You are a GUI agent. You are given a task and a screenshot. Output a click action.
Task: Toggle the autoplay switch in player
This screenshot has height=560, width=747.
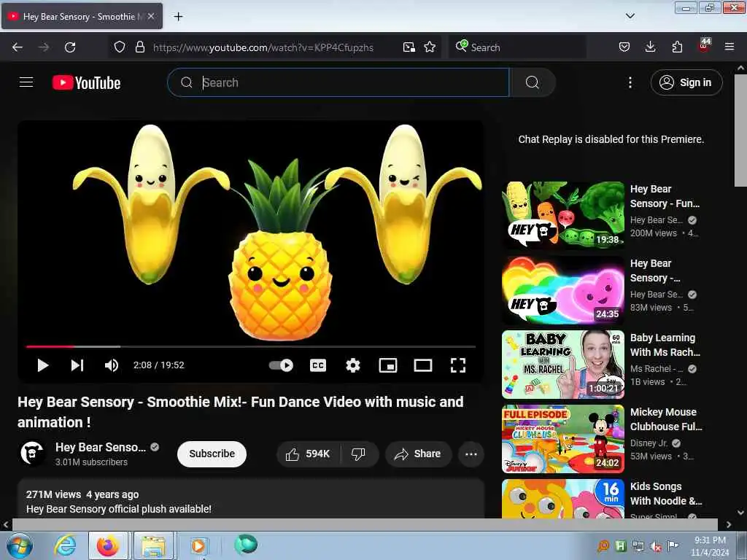click(x=281, y=365)
